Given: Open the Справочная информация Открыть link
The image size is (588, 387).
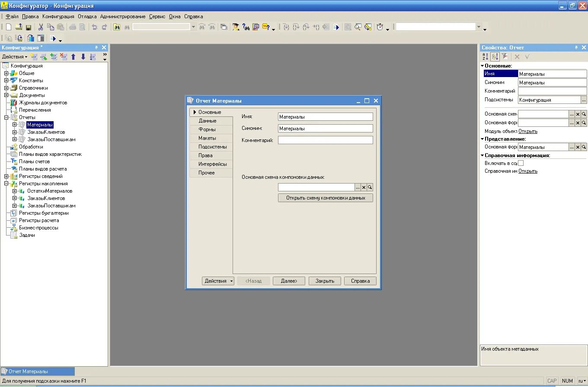Looking at the screenshot, I should click(x=528, y=171).
